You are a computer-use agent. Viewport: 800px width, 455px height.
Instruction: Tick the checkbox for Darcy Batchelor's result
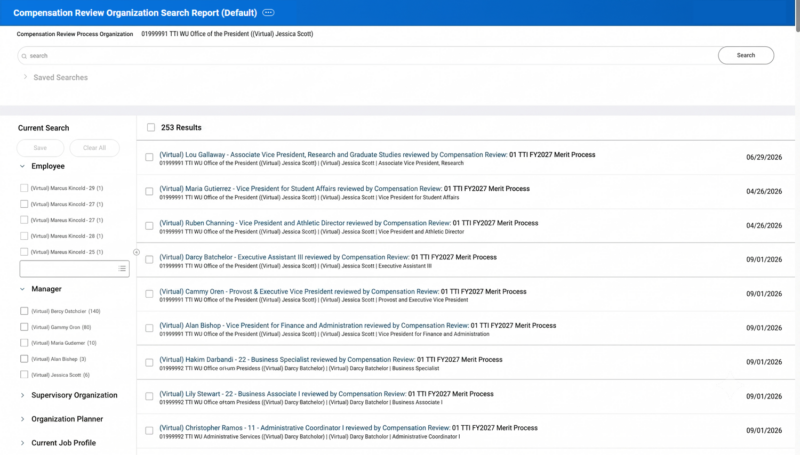(x=149, y=260)
